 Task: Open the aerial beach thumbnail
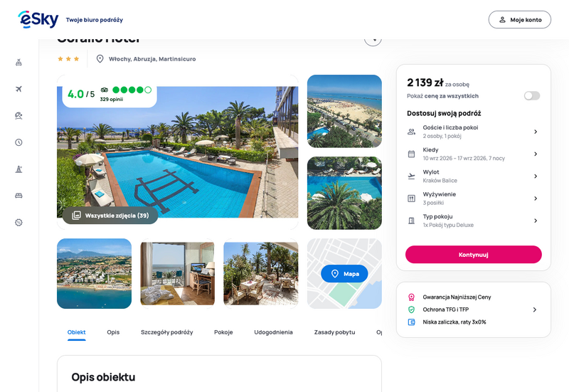344,112
